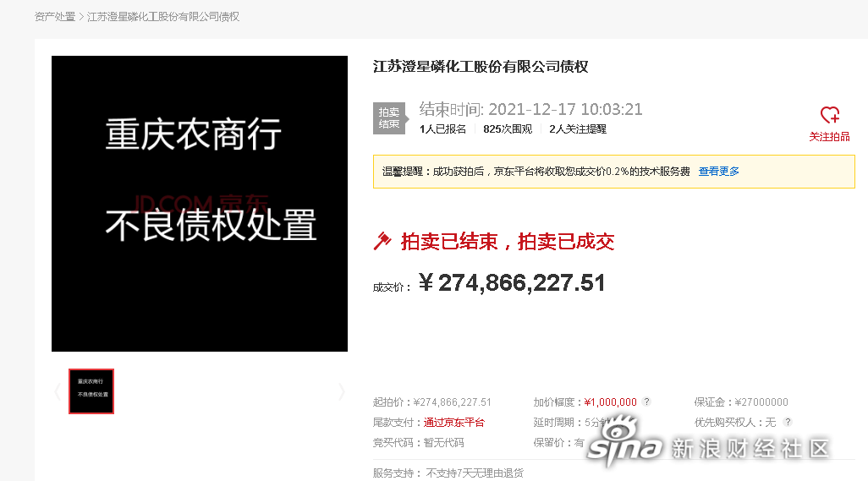This screenshot has width=868, height=481.
Task: Click the 关注拍品 heart icon
Action: click(829, 115)
